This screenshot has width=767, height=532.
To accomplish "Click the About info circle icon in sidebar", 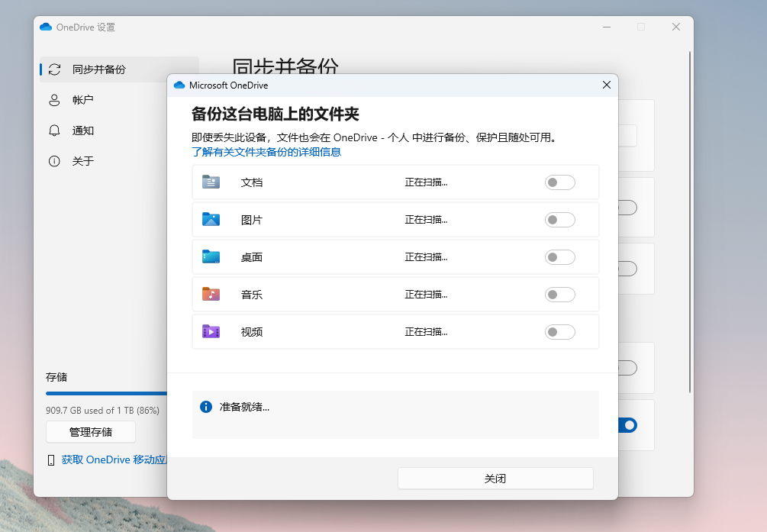I will click(54, 161).
